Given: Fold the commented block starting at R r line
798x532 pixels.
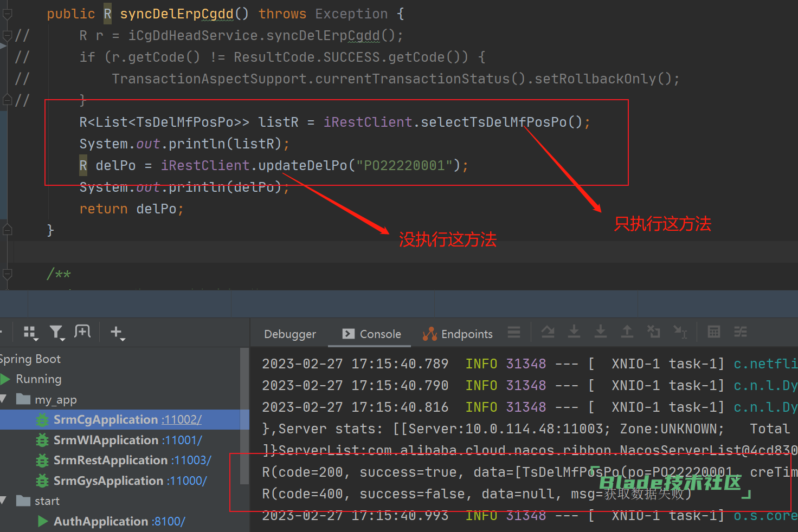Looking at the screenshot, I should [x=8, y=36].
